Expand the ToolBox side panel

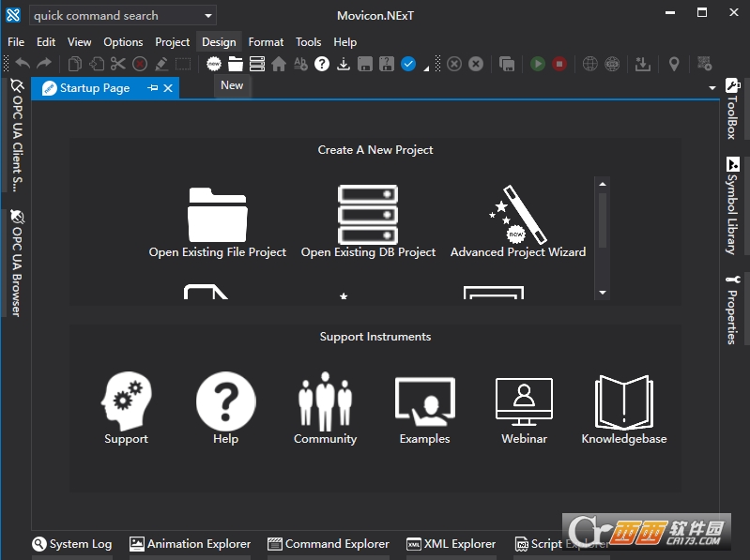coord(732,109)
